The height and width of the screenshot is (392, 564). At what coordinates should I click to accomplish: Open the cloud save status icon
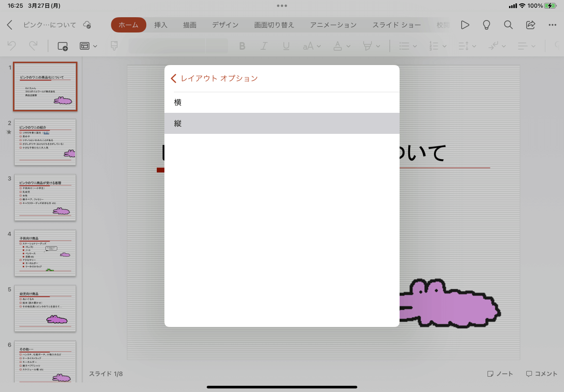tap(87, 25)
